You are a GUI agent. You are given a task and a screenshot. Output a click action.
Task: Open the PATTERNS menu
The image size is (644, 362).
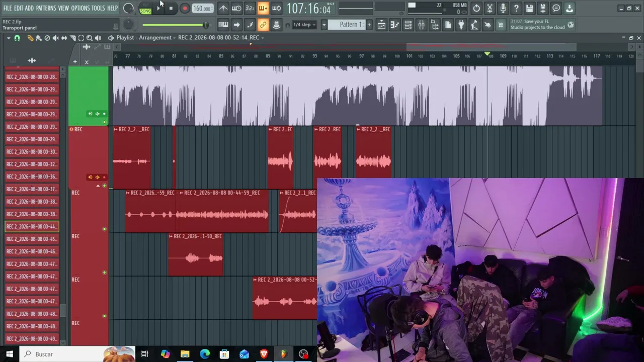coord(46,8)
